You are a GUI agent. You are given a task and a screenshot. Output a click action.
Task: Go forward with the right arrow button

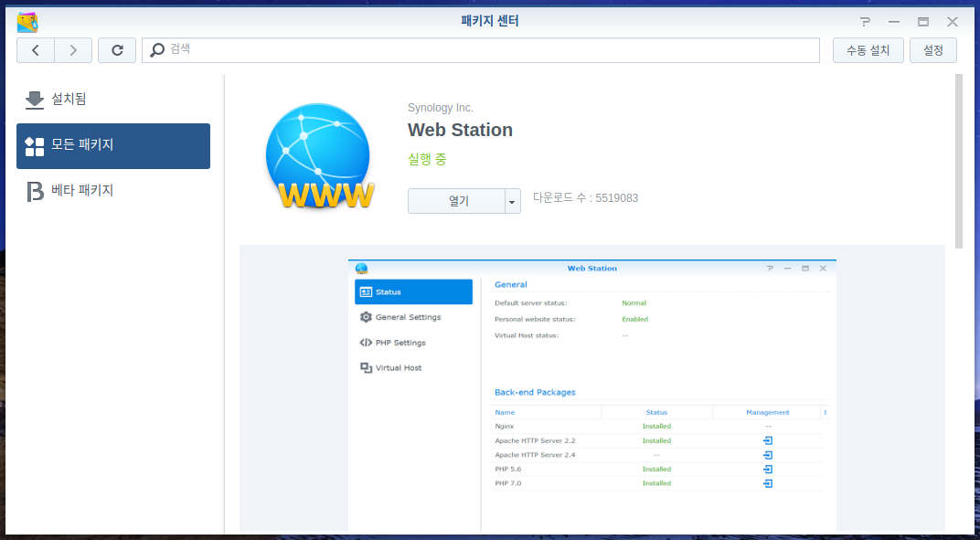click(73, 50)
